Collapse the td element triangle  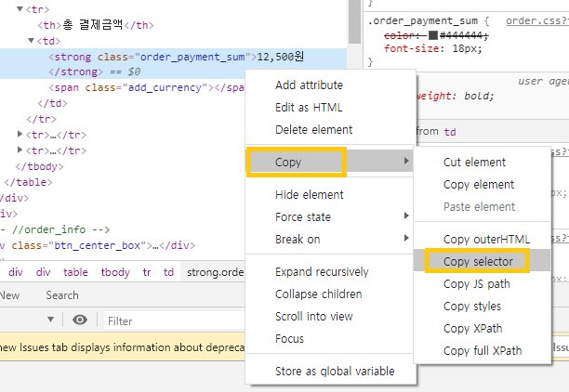32,41
